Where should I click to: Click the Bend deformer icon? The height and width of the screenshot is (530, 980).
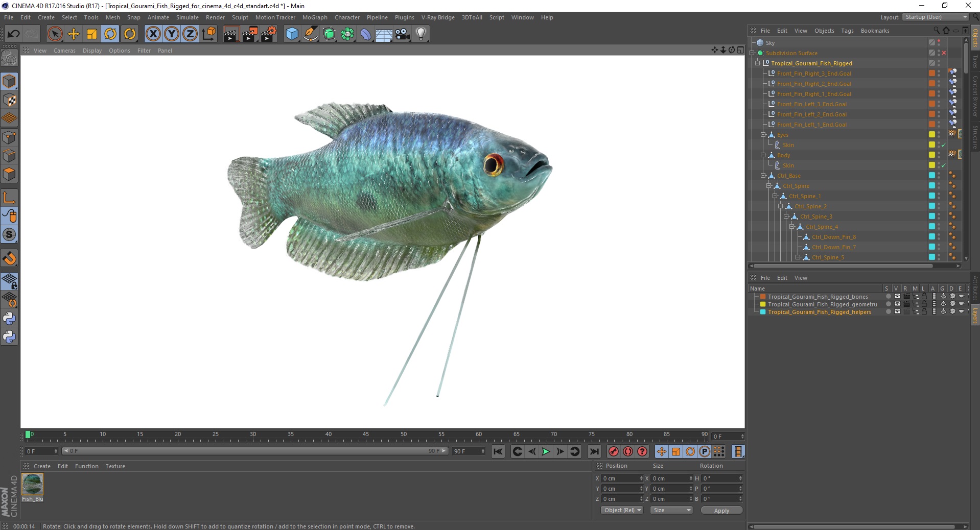366,34
